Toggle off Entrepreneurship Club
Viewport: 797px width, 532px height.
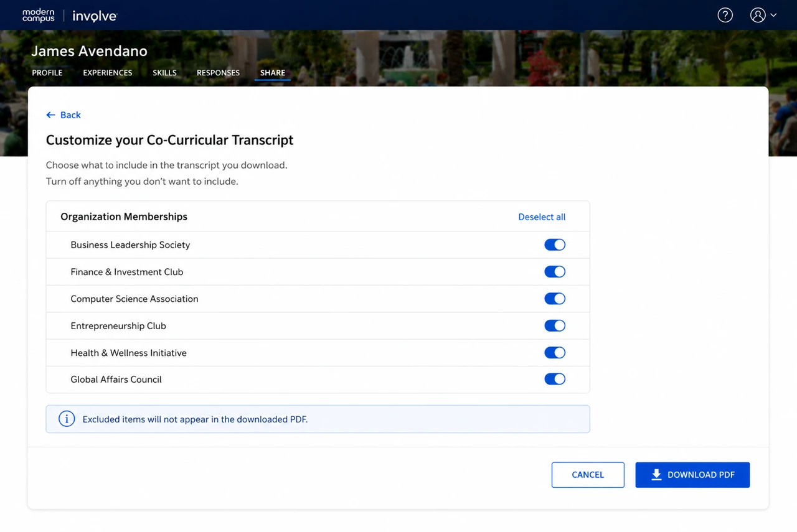(555, 325)
